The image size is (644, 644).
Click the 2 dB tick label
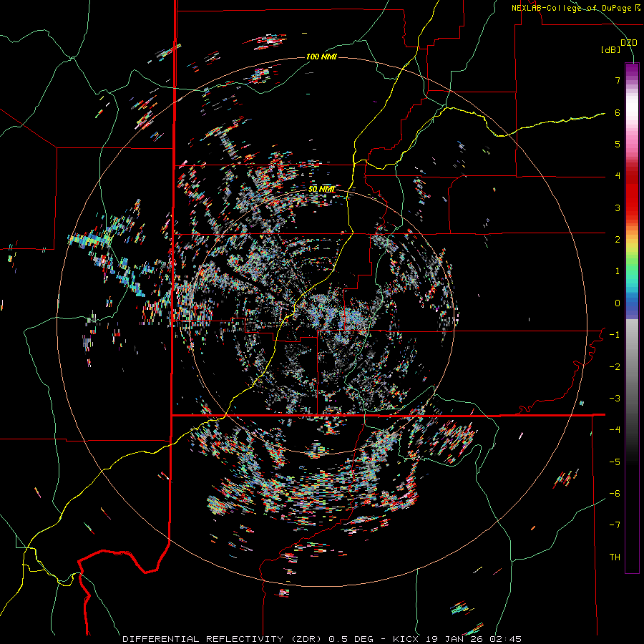coord(618,240)
